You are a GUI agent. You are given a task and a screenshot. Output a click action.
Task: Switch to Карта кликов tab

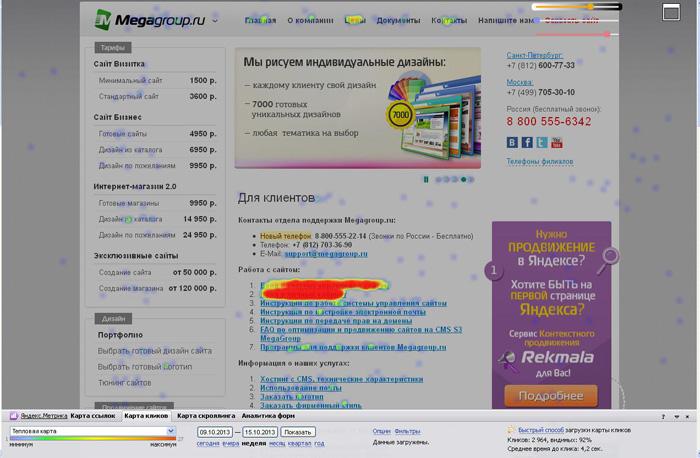(x=146, y=416)
